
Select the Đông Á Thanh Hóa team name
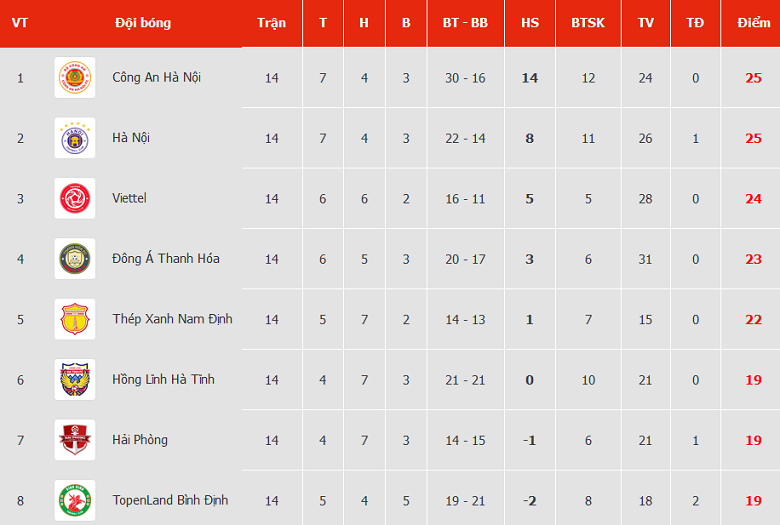pyautogui.click(x=166, y=259)
